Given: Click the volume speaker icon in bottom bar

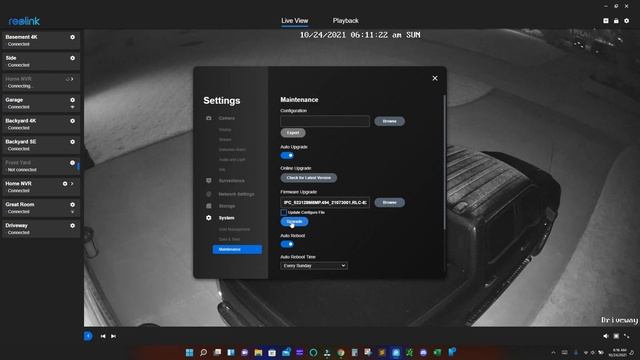Looking at the screenshot, I should tap(606, 336).
